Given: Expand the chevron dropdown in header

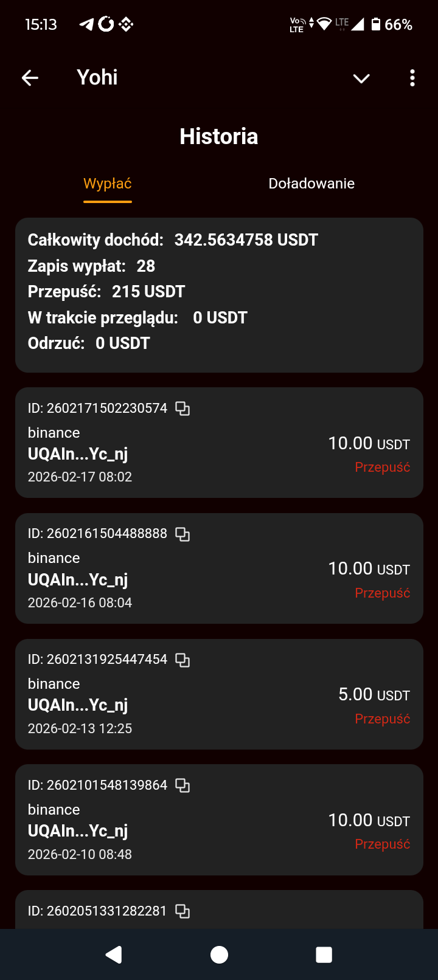Looking at the screenshot, I should click(x=361, y=78).
